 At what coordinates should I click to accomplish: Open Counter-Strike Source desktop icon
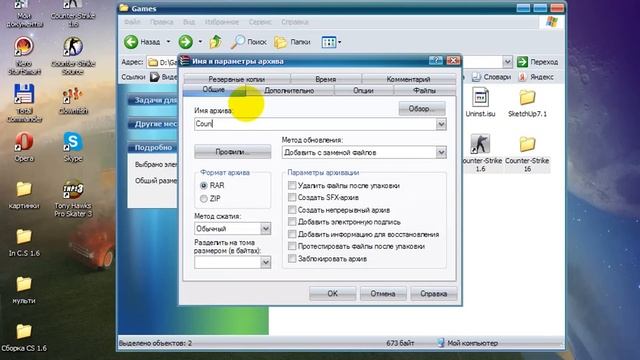click(x=73, y=55)
